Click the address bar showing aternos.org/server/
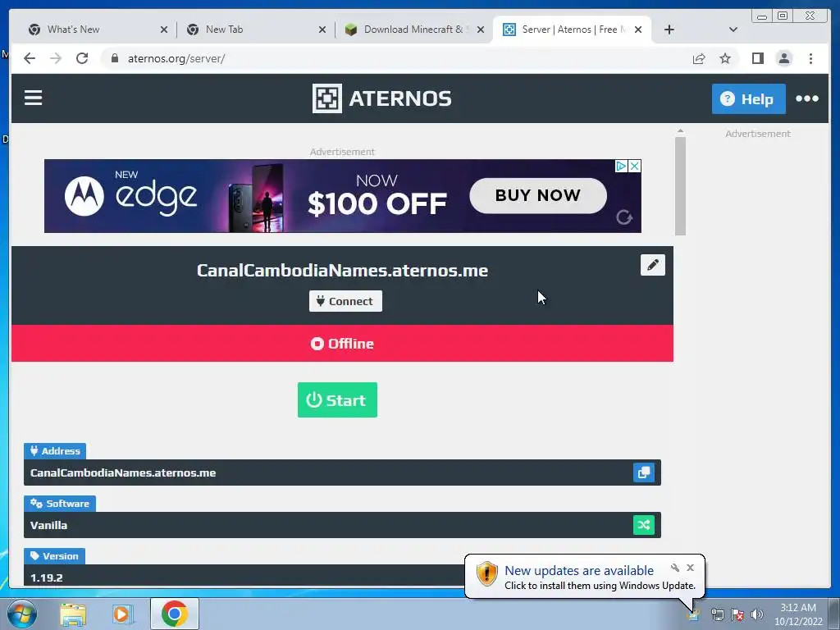 pos(396,58)
